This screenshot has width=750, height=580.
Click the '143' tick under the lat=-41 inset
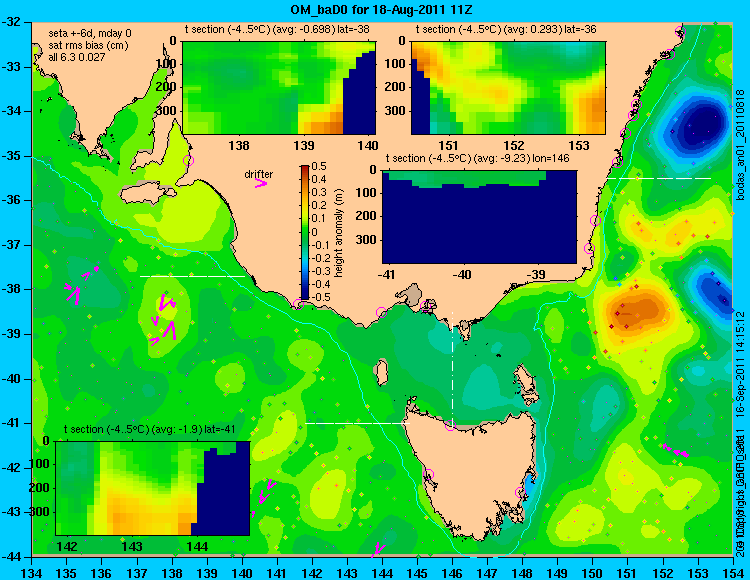(132, 547)
